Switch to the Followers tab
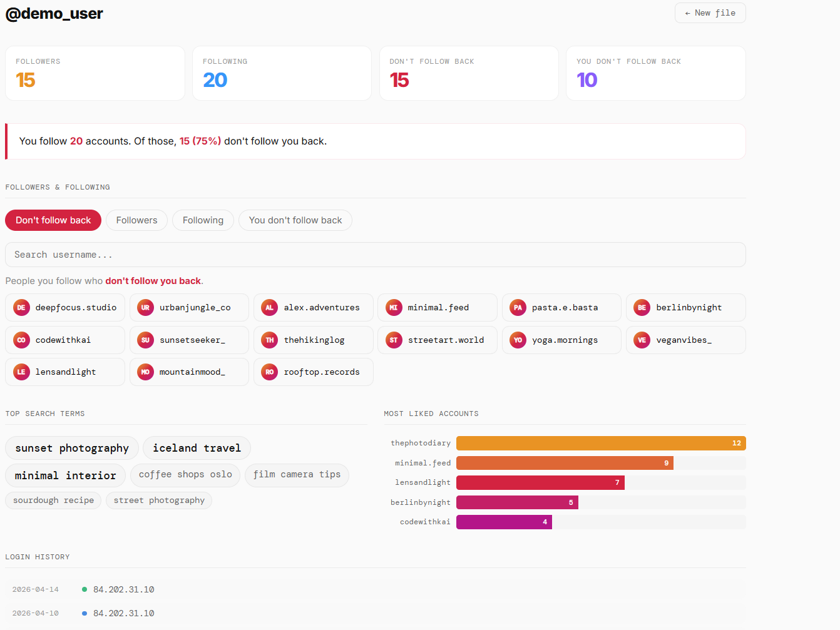The image size is (840, 630). point(136,220)
